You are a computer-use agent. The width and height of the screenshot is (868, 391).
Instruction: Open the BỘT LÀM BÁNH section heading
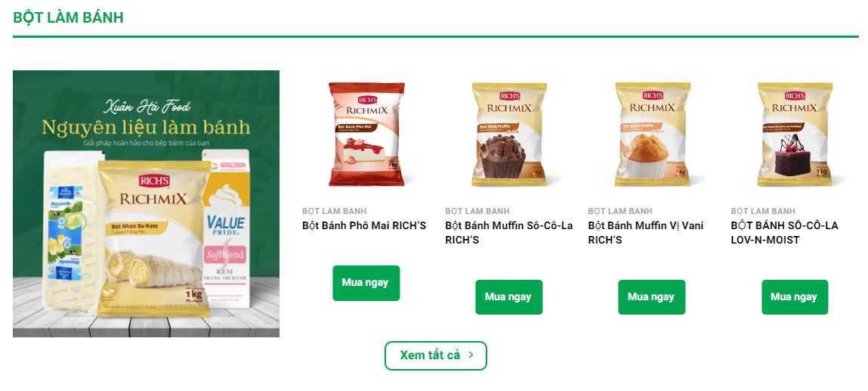pos(68,17)
